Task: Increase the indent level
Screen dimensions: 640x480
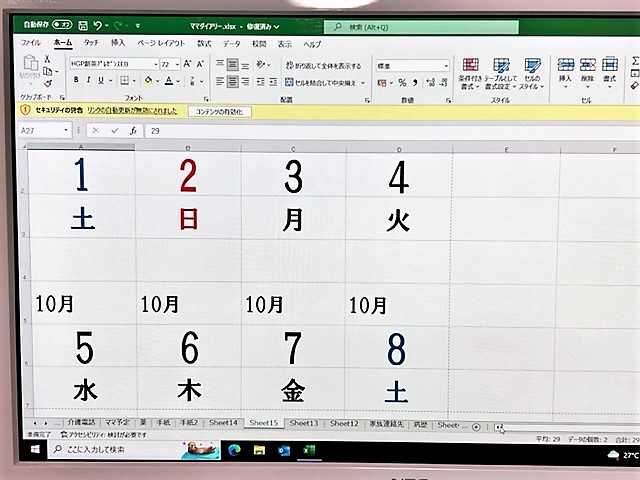Action: point(273,82)
